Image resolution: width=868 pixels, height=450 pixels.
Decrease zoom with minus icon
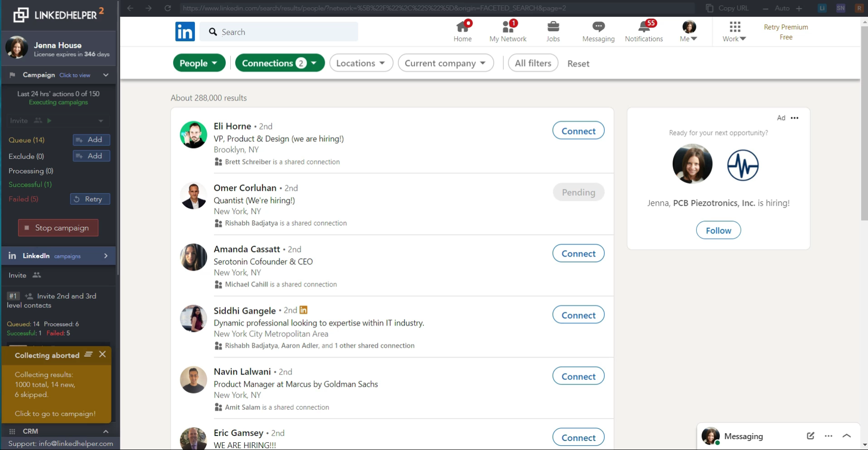[765, 9]
